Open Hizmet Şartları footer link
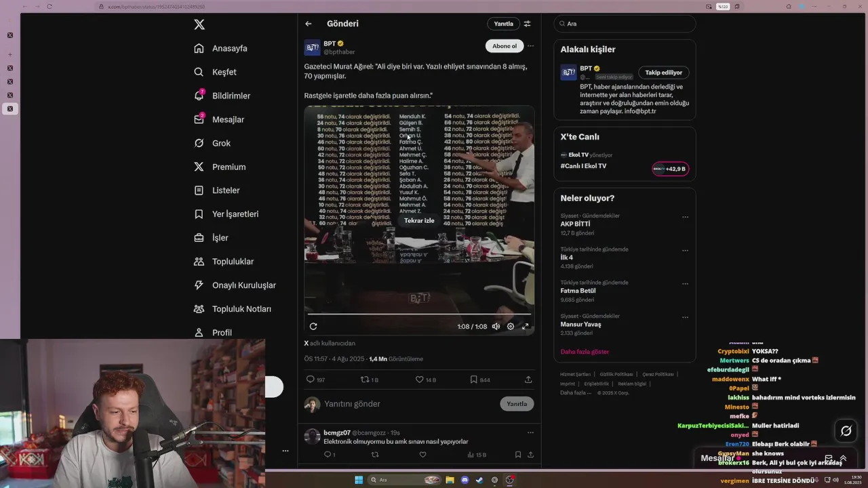This screenshot has width=868, height=488. point(575,374)
